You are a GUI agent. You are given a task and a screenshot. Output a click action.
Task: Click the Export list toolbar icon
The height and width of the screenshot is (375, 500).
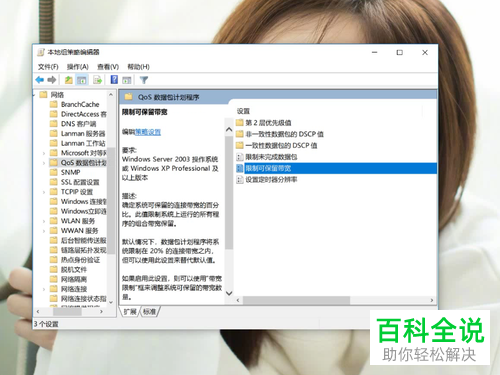pos(97,80)
